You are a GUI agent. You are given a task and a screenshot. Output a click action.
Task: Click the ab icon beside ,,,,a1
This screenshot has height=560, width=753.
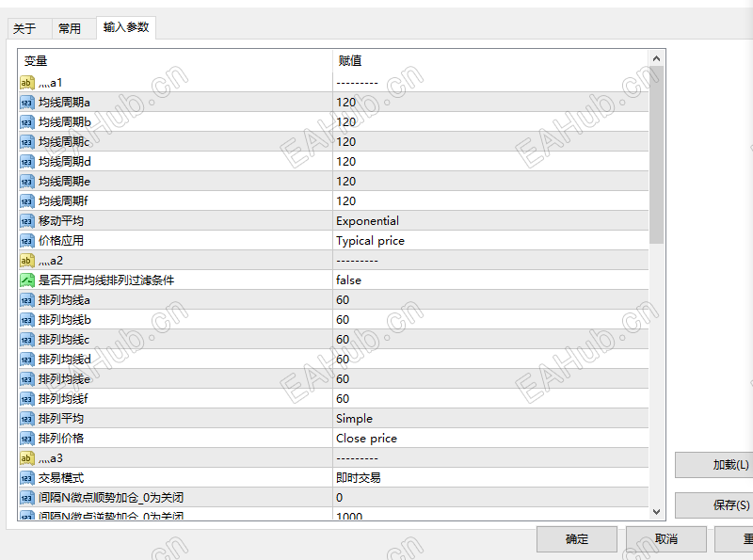click(x=25, y=82)
